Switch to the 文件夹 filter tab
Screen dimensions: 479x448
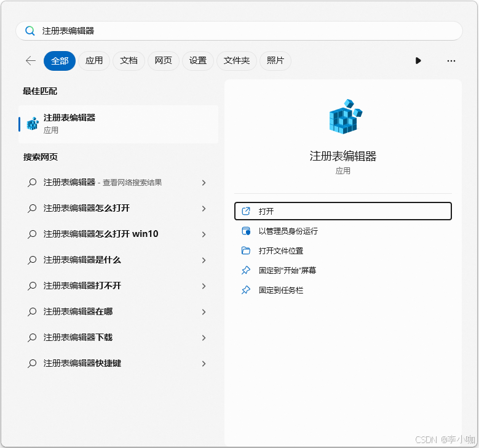[x=237, y=61]
